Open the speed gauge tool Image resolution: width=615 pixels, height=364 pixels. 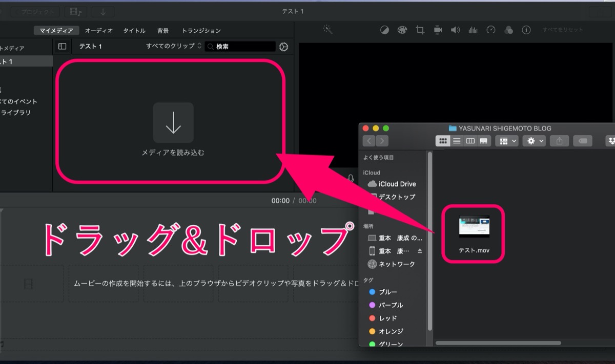click(x=491, y=30)
